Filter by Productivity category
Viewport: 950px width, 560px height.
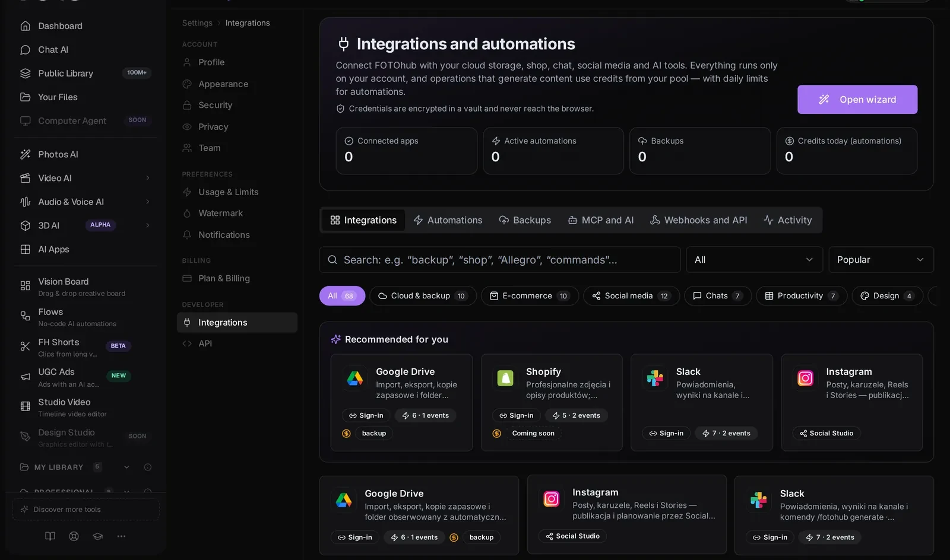point(802,296)
